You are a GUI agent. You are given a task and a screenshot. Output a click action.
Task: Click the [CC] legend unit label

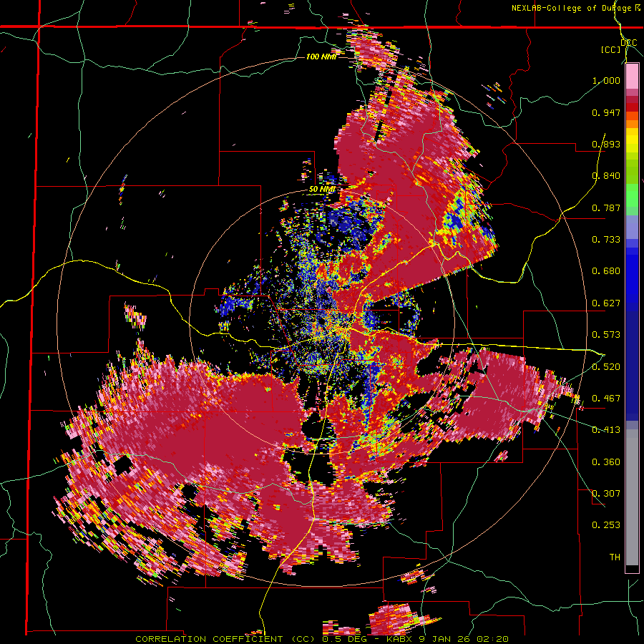point(610,49)
